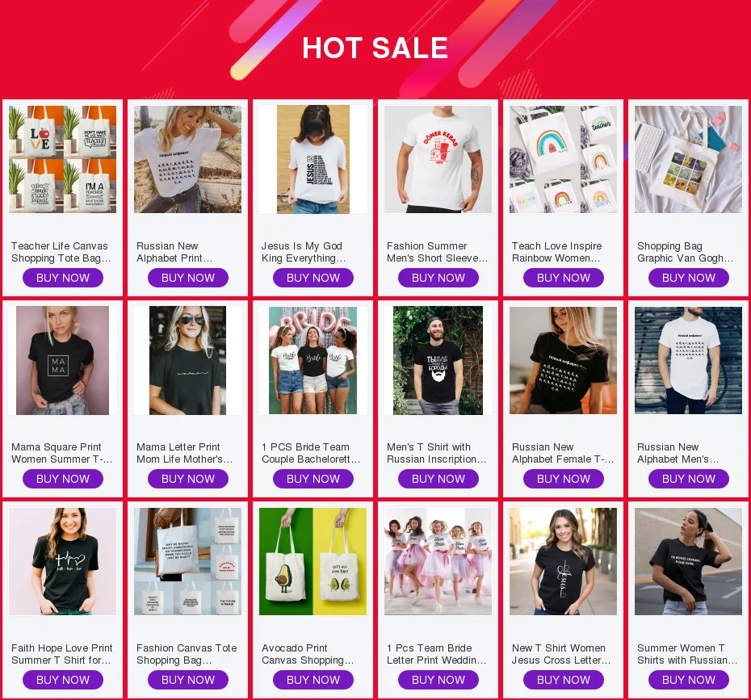This screenshot has width=751, height=700.
Task: Click the Van Gogh shopping bag thumbnail
Action: point(688,159)
